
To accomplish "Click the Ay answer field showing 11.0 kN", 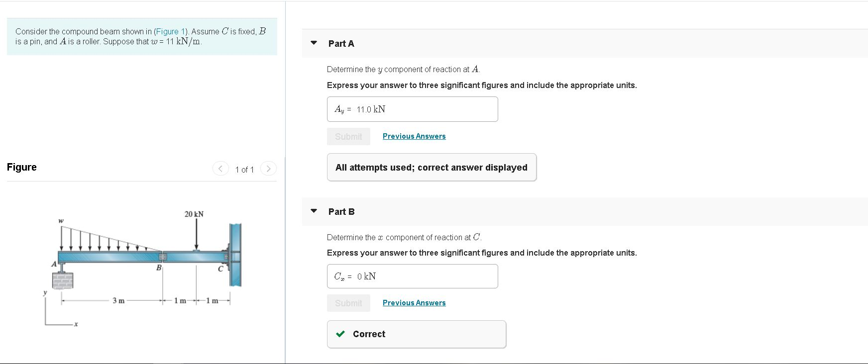I will coord(412,109).
